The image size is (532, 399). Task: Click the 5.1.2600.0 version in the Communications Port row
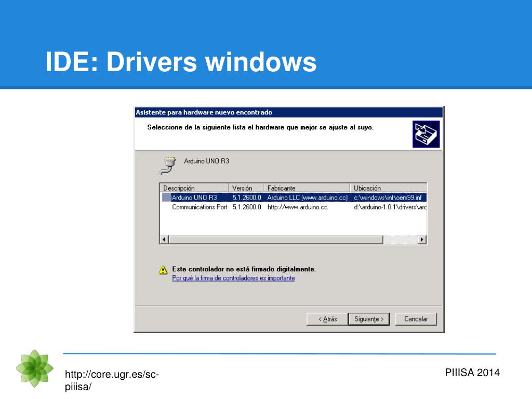tap(247, 207)
